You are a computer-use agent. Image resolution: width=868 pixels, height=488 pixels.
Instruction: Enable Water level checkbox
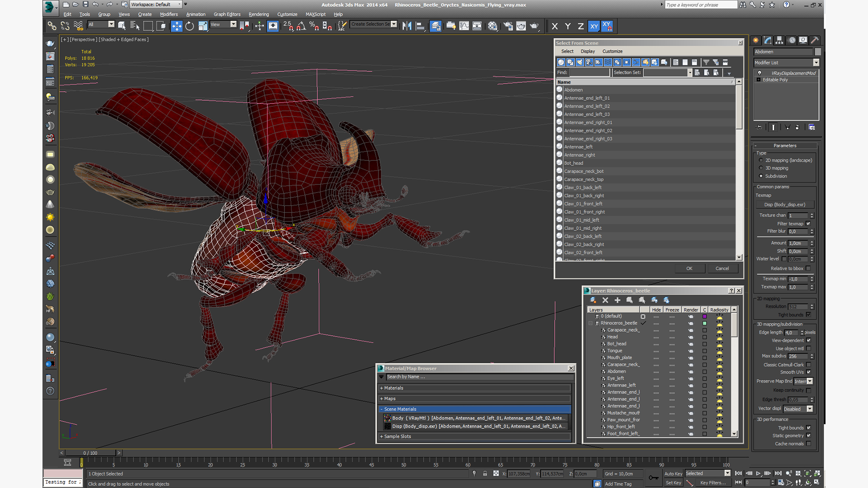pyautogui.click(x=784, y=259)
